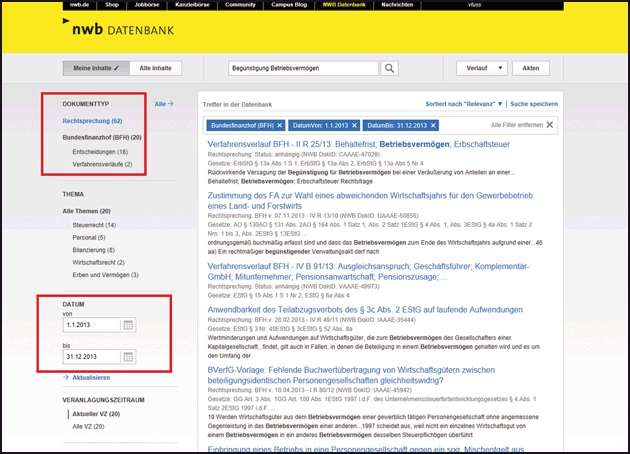Click the 'Akten' button
Image resolution: width=630 pixels, height=454 pixels.
pyautogui.click(x=531, y=68)
